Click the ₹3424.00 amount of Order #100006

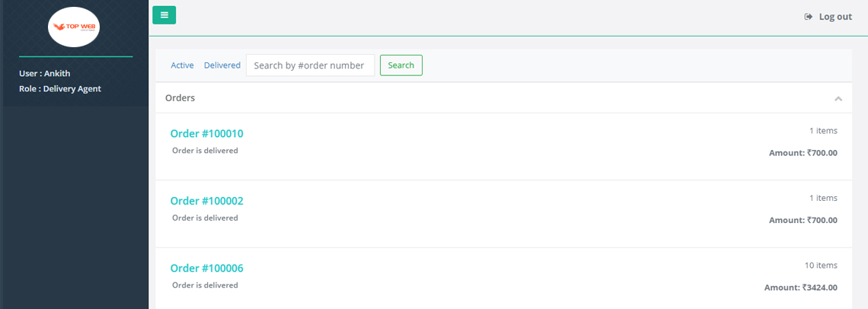pos(820,288)
